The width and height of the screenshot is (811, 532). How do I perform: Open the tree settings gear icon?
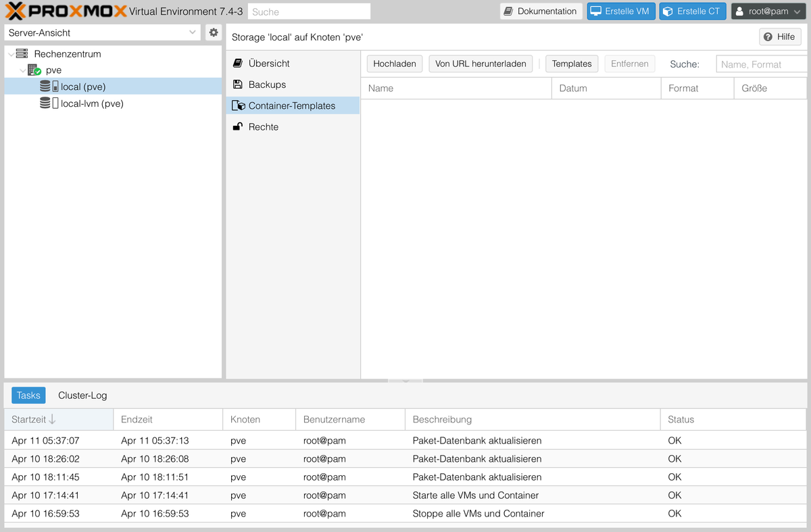tap(214, 32)
